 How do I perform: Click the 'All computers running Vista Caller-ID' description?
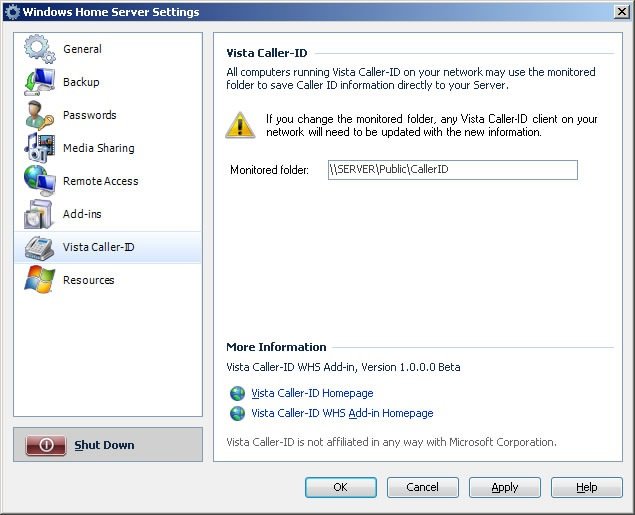coord(411,79)
